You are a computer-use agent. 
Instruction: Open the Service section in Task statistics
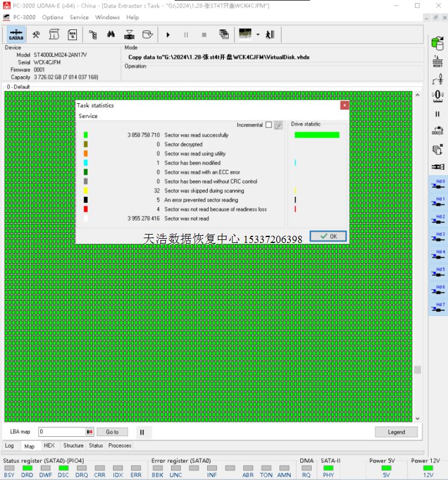pos(88,116)
